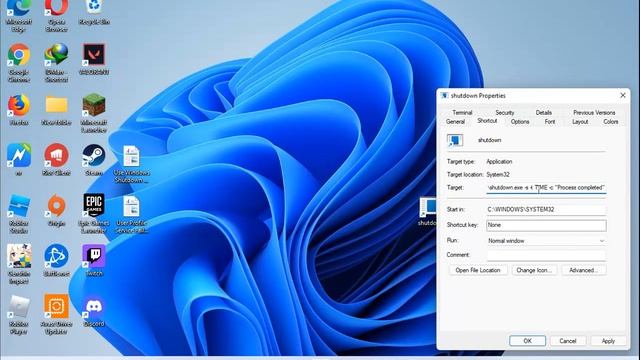The width and height of the screenshot is (640, 360).
Task: Click into the Target text field
Action: 546,188
